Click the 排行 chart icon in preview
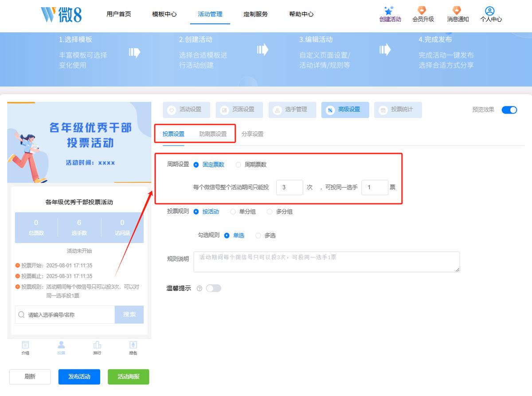 [97, 345]
